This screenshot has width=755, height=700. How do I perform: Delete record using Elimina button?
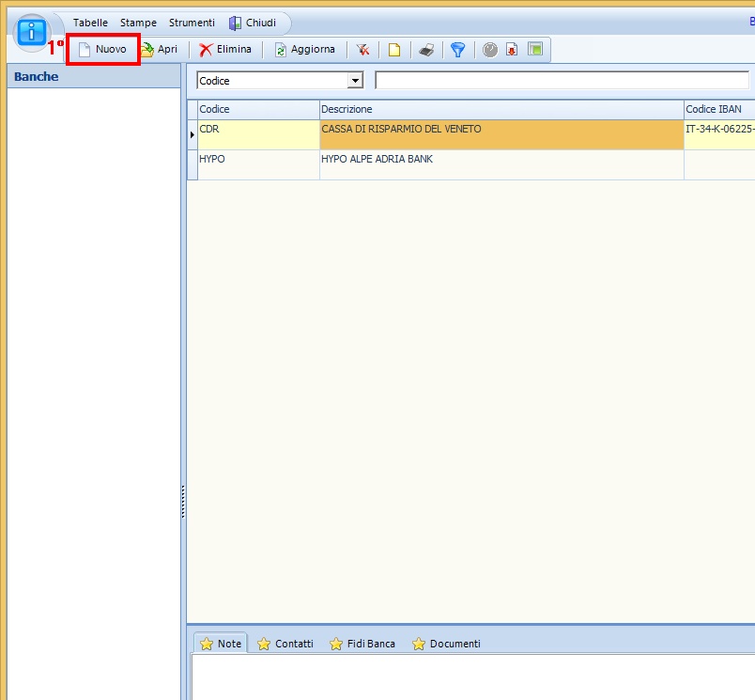pos(225,49)
